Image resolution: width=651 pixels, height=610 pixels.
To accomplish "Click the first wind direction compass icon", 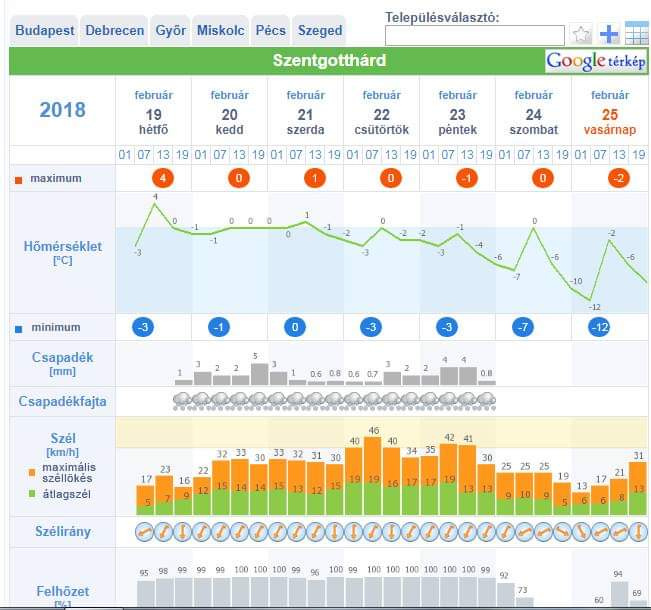I will 145,532.
